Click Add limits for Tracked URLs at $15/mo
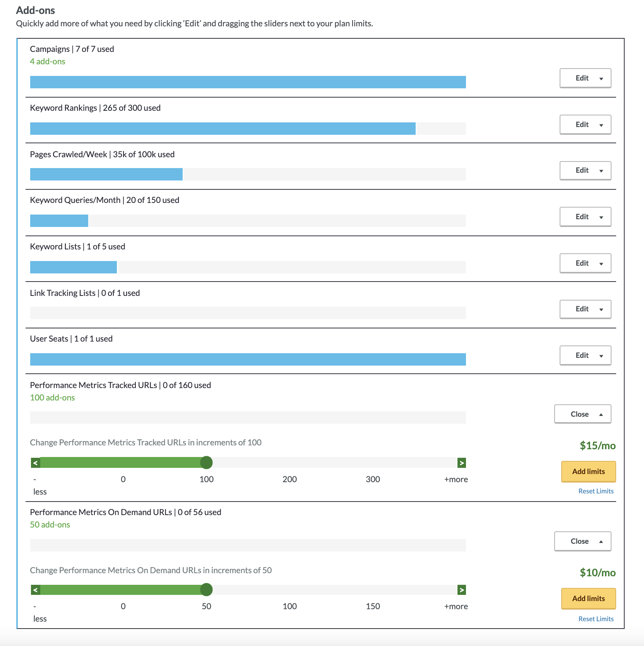 (588, 471)
